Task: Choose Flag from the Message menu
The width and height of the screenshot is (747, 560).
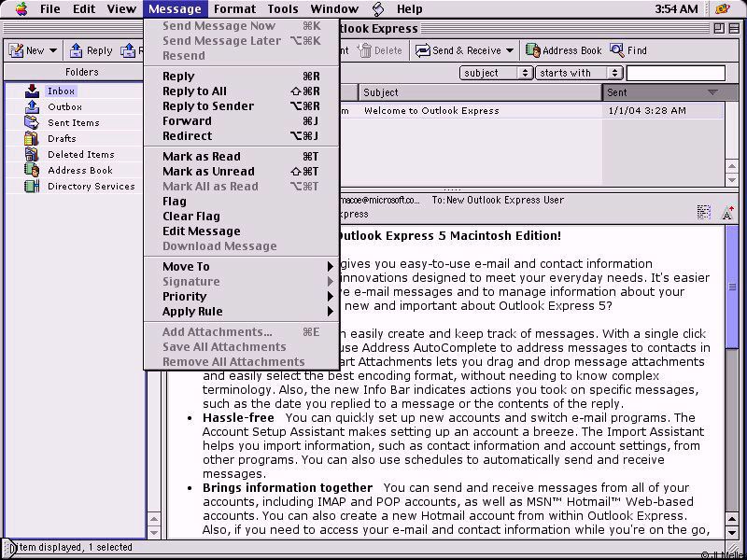Action: point(242,202)
